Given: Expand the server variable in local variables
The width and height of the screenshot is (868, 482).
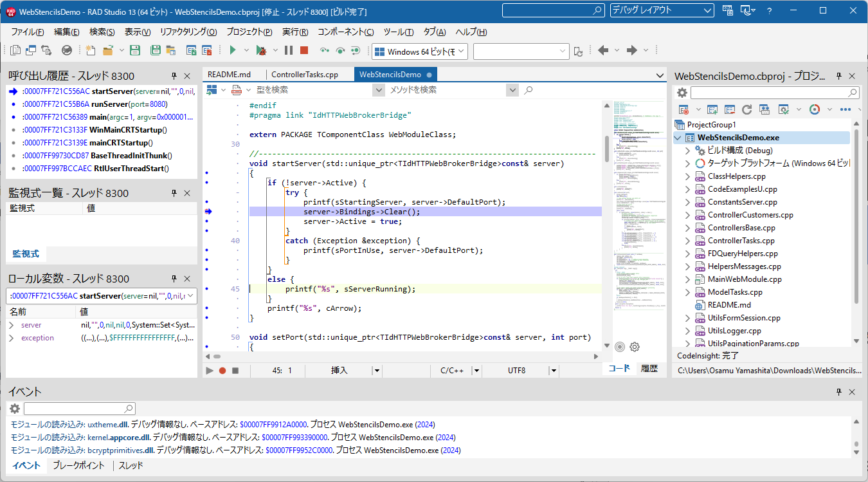Looking at the screenshot, I should coord(11,326).
